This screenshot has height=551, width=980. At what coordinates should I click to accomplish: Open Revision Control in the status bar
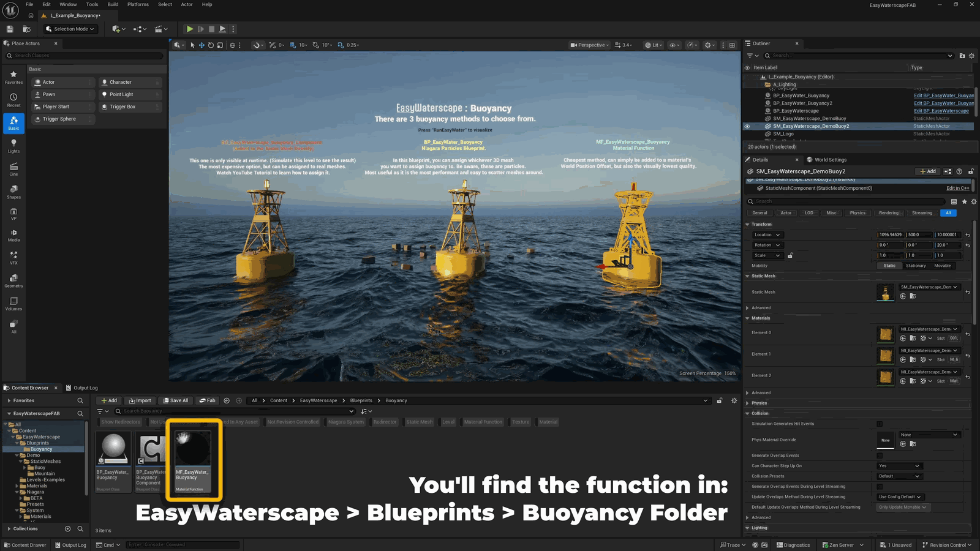click(x=947, y=545)
